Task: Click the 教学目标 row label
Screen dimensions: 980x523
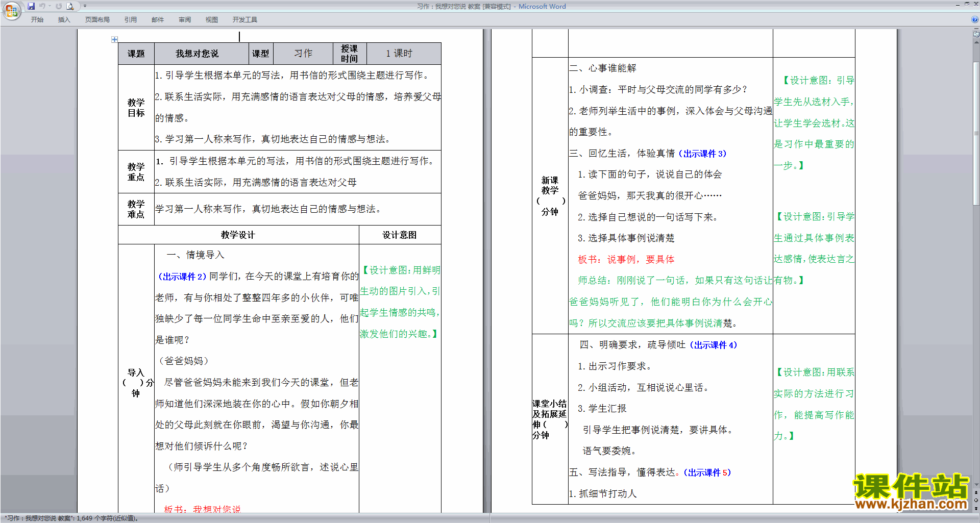Action: pyautogui.click(x=136, y=108)
